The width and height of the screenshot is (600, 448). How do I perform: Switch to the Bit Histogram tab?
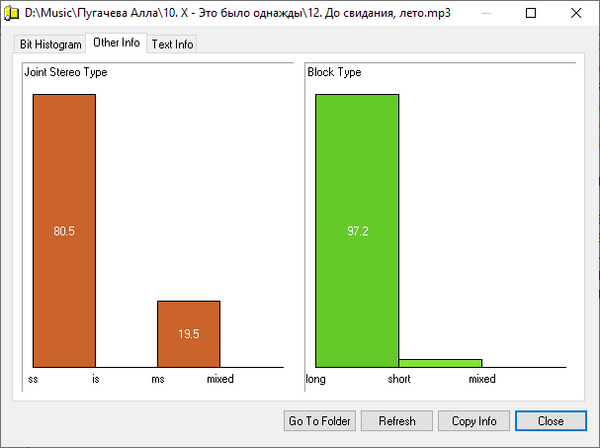click(x=50, y=45)
